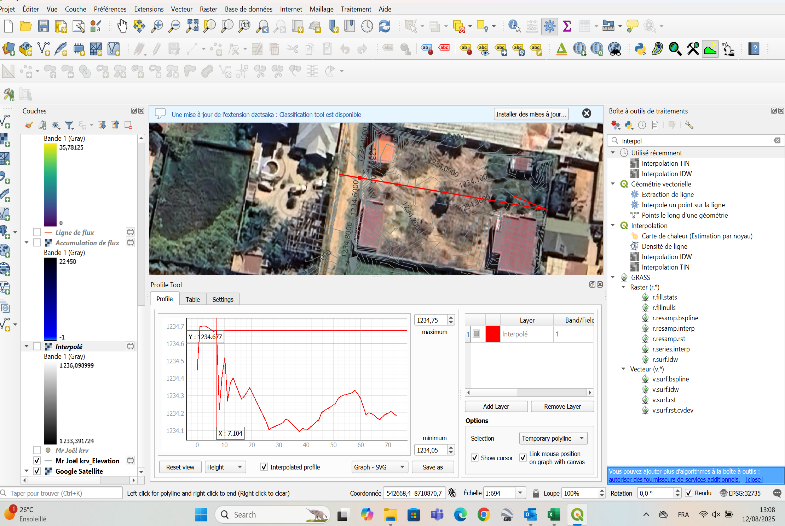Viewport: 785px width, 526px height.
Task: Open the Vecteur menu
Action: [x=182, y=9]
